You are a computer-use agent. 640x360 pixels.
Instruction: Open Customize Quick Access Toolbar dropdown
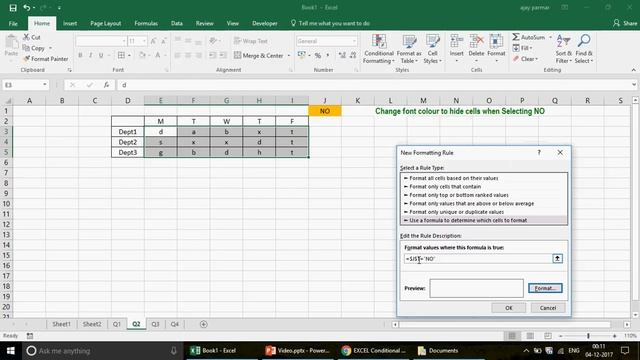pyautogui.click(x=59, y=8)
